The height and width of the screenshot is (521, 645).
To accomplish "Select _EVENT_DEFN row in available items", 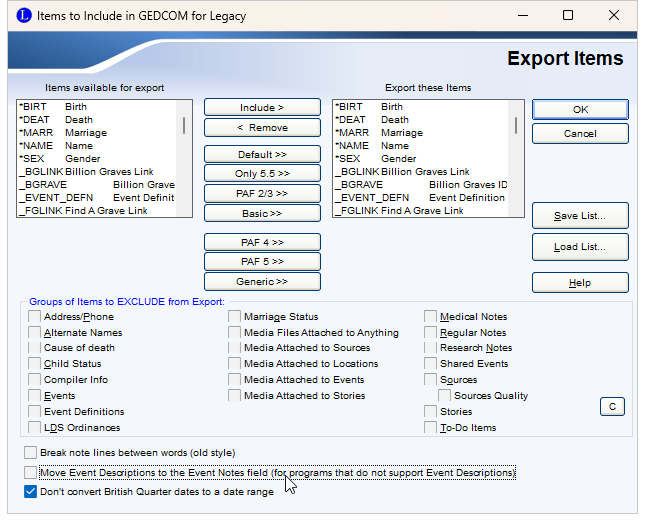I will point(97,198).
